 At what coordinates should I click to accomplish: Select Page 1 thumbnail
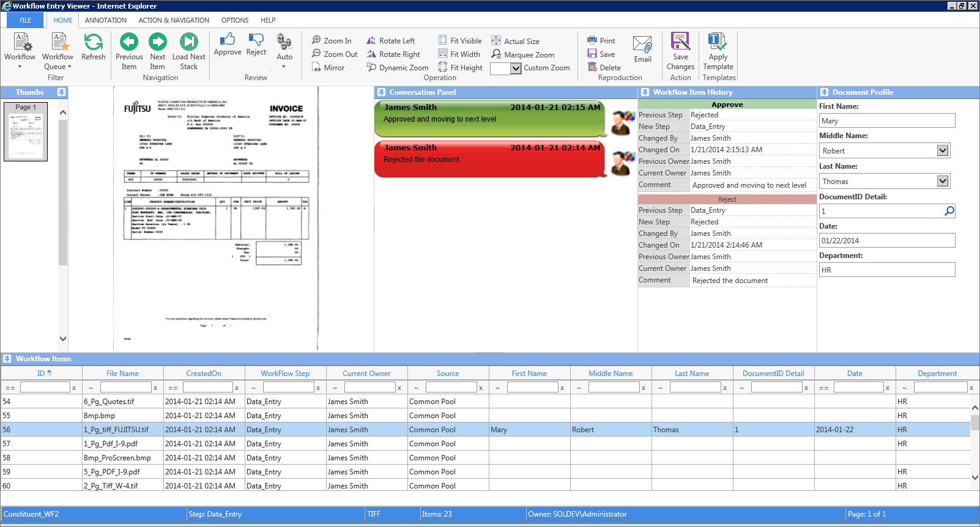point(26,131)
